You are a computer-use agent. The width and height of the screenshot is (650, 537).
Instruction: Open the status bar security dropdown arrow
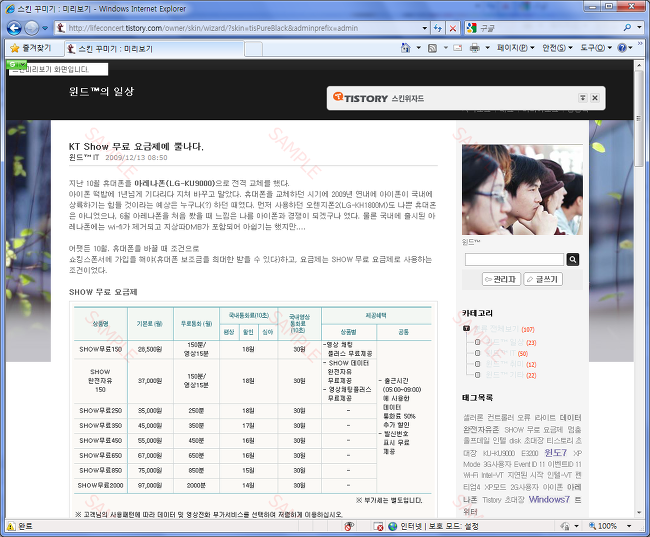pyautogui.click(x=576, y=526)
